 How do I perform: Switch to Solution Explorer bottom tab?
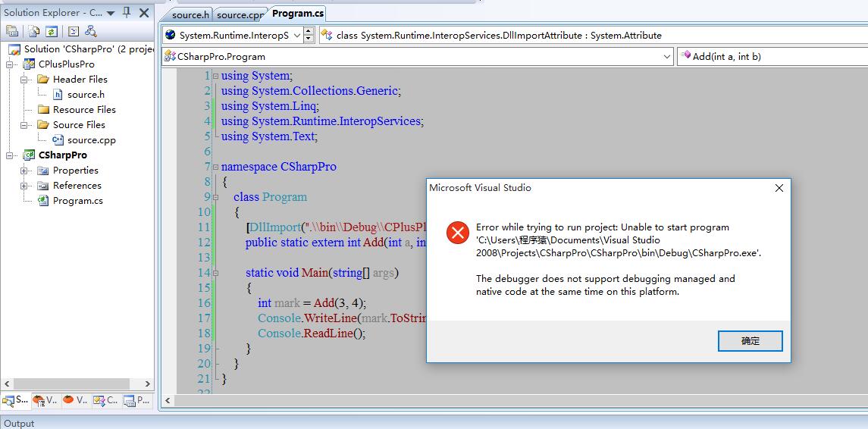point(15,399)
